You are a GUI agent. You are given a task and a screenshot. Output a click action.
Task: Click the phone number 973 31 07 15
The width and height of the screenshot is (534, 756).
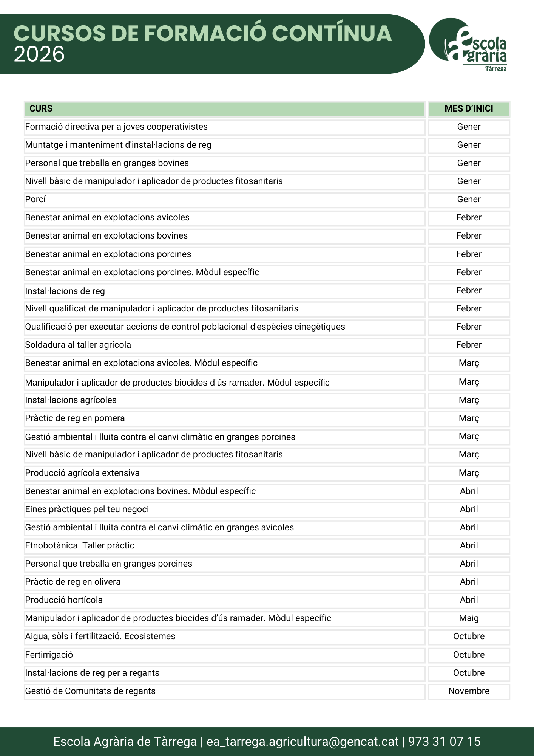click(x=444, y=741)
